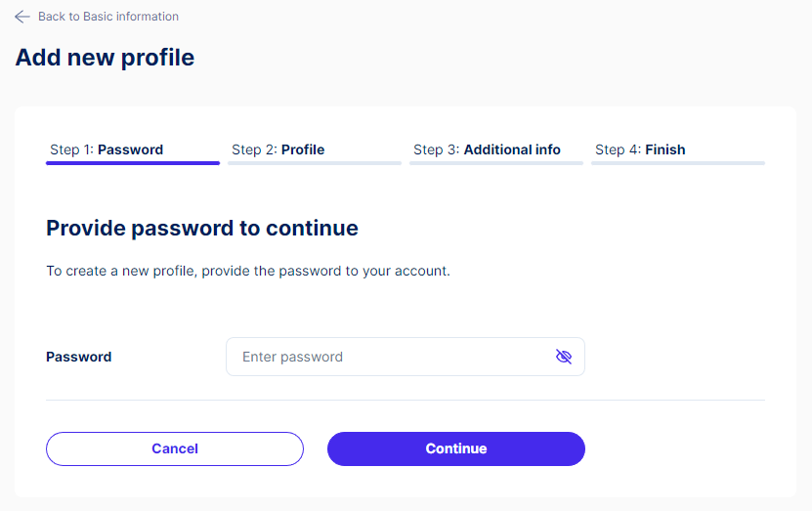Viewport: 812px width, 511px height.
Task: Click the purple progress bar under Step 1
Action: [x=133, y=163]
